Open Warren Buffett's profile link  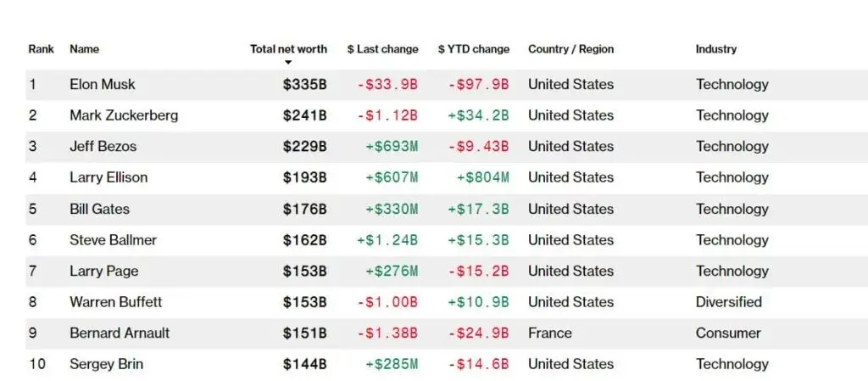click(x=115, y=302)
